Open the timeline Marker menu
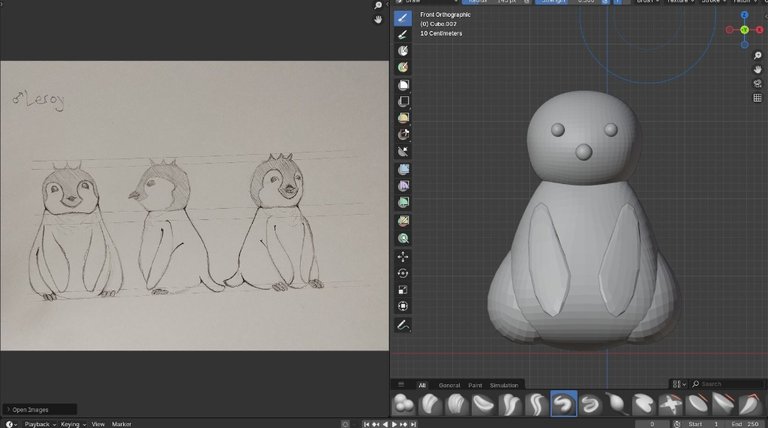This screenshot has height=428, width=768. click(121, 424)
